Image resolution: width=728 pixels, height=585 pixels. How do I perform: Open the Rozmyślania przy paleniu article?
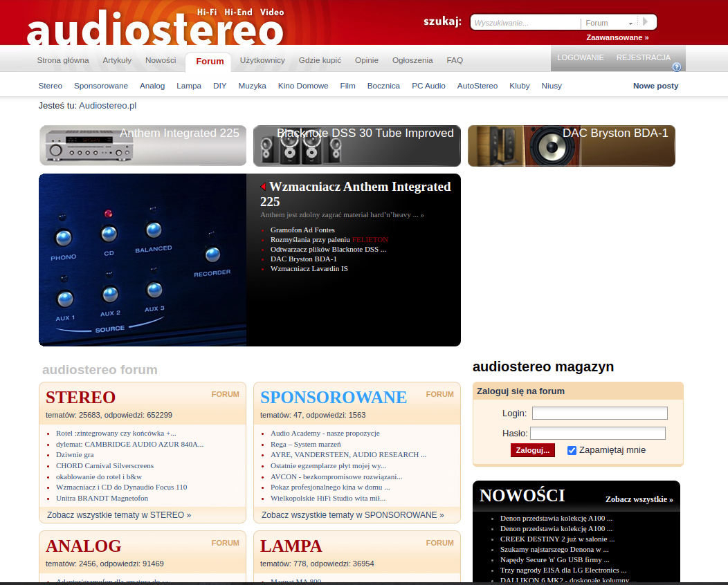pyautogui.click(x=310, y=240)
